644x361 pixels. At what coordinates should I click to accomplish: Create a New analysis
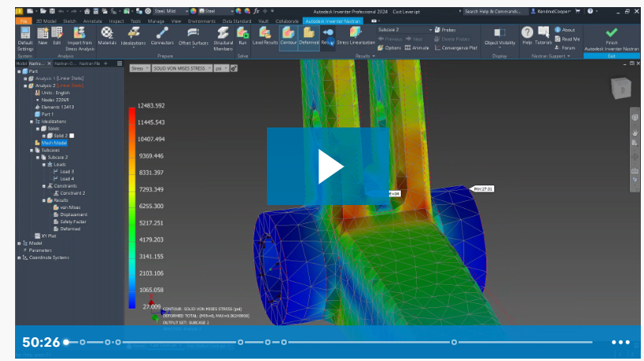pyautogui.click(x=43, y=36)
